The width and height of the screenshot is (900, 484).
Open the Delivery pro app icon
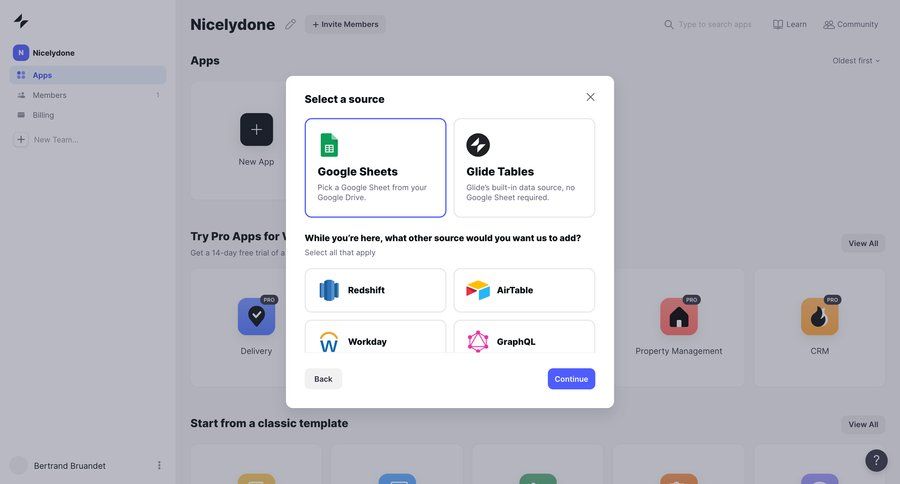coord(257,316)
